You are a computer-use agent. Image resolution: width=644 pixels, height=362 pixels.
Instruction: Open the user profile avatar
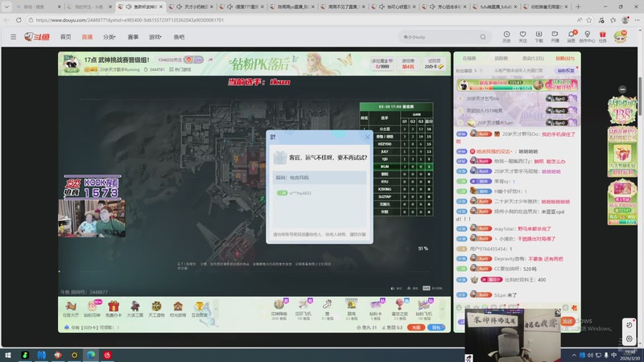click(x=620, y=37)
